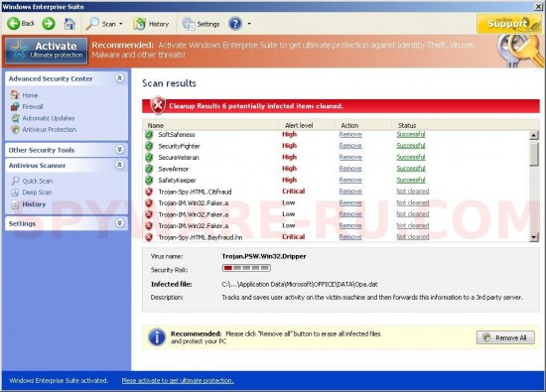Screen dimensions: 546x392
Task: Expand the sidebar Settings panel
Action: 119,223
